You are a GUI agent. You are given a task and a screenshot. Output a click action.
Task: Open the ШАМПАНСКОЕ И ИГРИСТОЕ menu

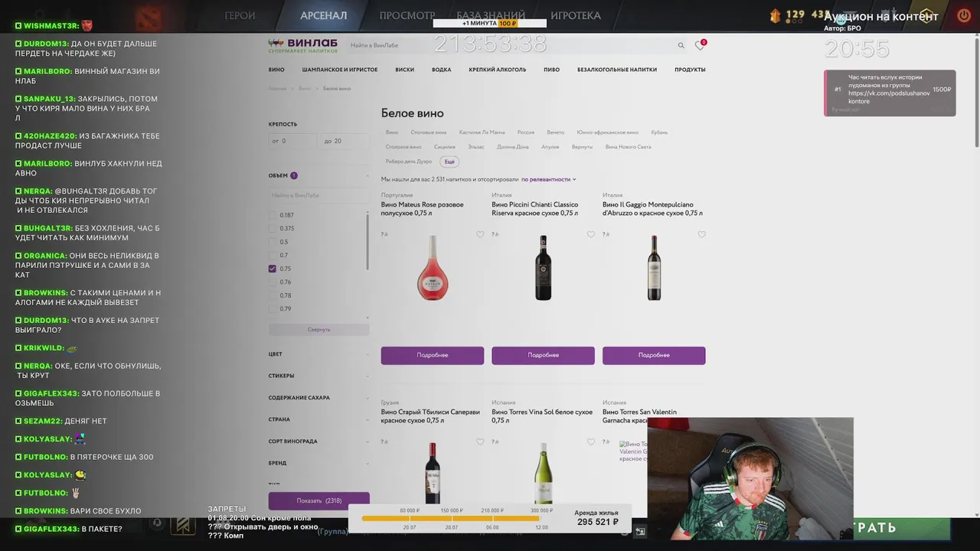click(340, 70)
